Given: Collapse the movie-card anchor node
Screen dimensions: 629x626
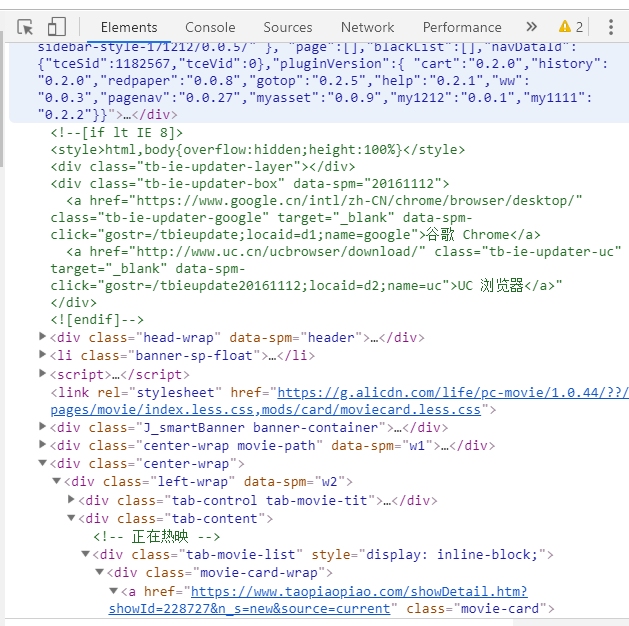Looking at the screenshot, I should 114,591.
